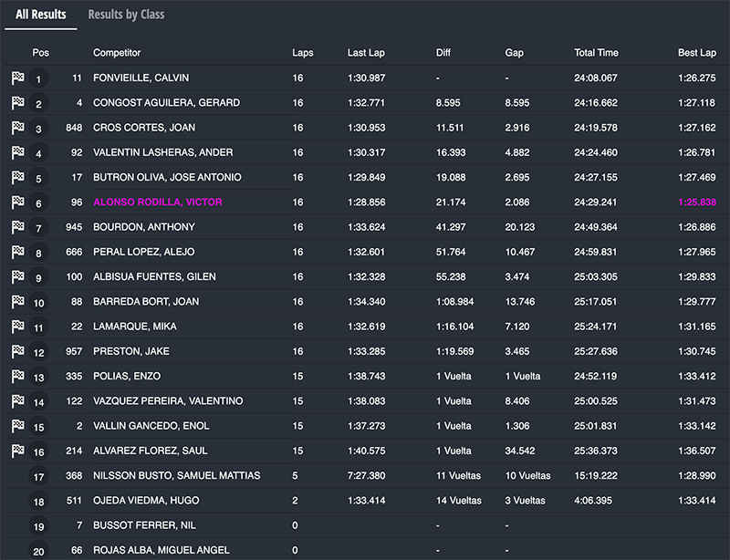Click the finish flag next to Bourdon, Anthony
This screenshot has width=730, height=560.
coord(18,227)
